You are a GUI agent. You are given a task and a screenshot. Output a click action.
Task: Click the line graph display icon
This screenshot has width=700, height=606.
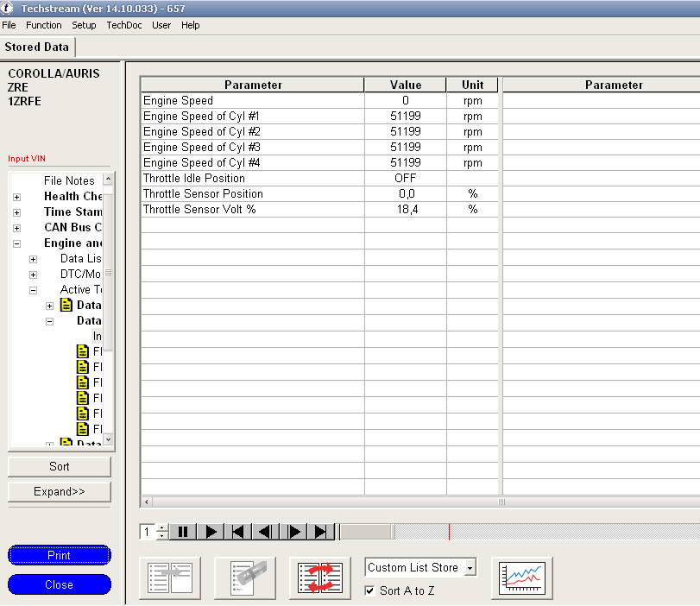(x=522, y=578)
